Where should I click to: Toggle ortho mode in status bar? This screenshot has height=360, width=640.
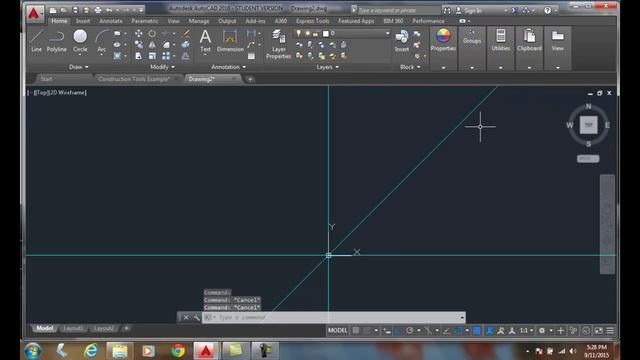pos(398,331)
